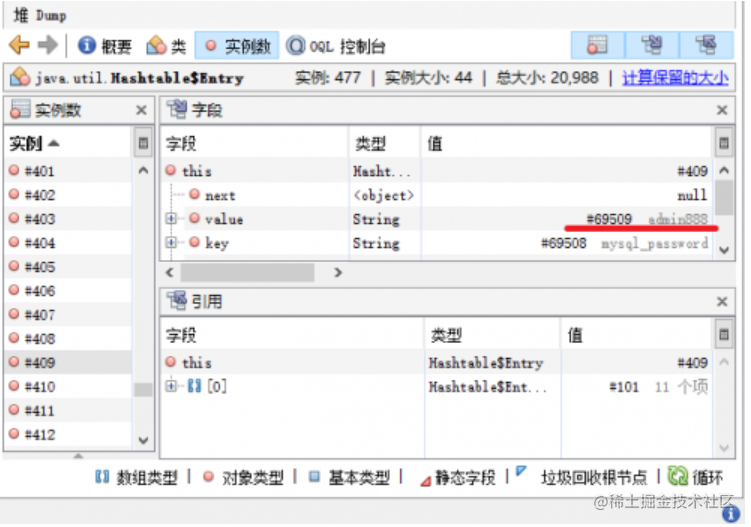
Task: Select instance #408
Action: [68, 338]
